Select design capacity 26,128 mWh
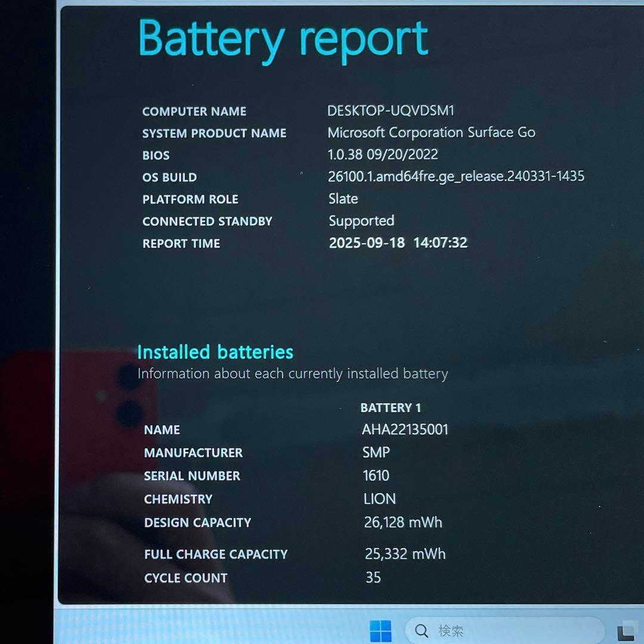 [403, 522]
